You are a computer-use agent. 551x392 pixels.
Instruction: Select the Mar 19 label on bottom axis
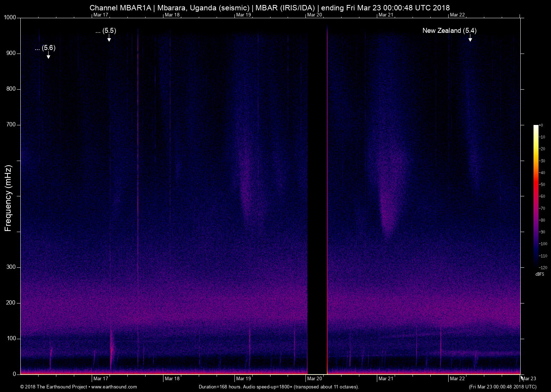tap(243, 378)
